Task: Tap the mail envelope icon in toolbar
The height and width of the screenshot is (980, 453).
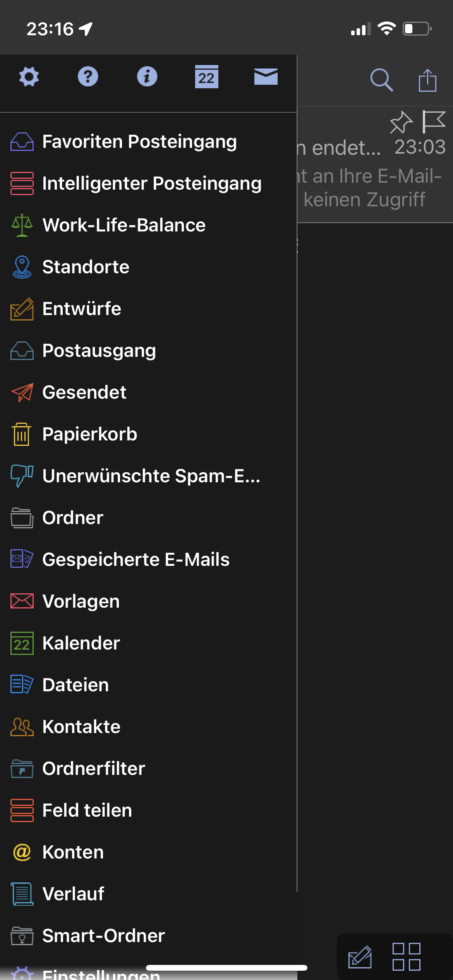Action: [x=266, y=77]
